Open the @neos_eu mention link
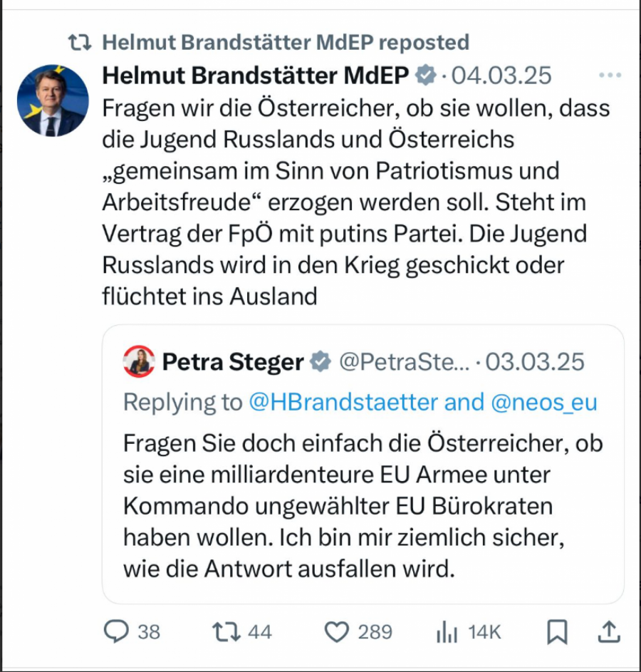This screenshot has width=641, height=672. (544, 403)
